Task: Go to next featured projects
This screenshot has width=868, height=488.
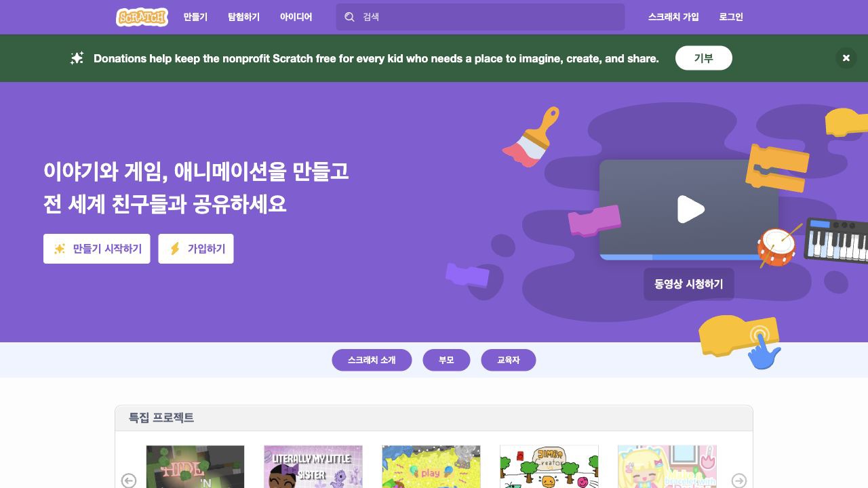Action: [x=739, y=481]
